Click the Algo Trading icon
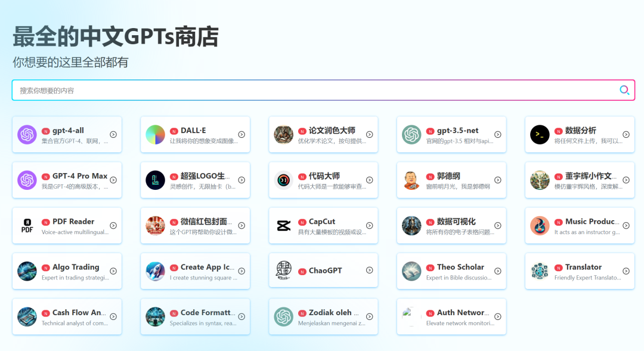 tap(27, 271)
